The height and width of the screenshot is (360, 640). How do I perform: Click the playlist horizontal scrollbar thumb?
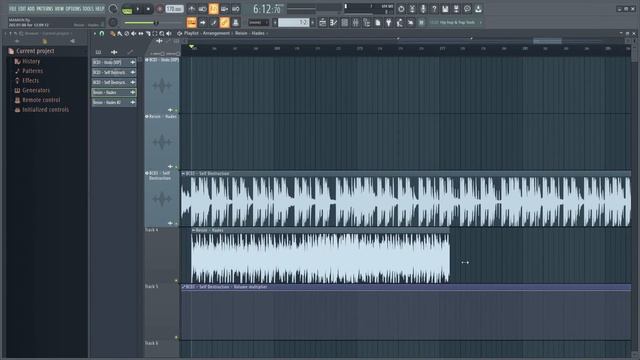(547, 41)
